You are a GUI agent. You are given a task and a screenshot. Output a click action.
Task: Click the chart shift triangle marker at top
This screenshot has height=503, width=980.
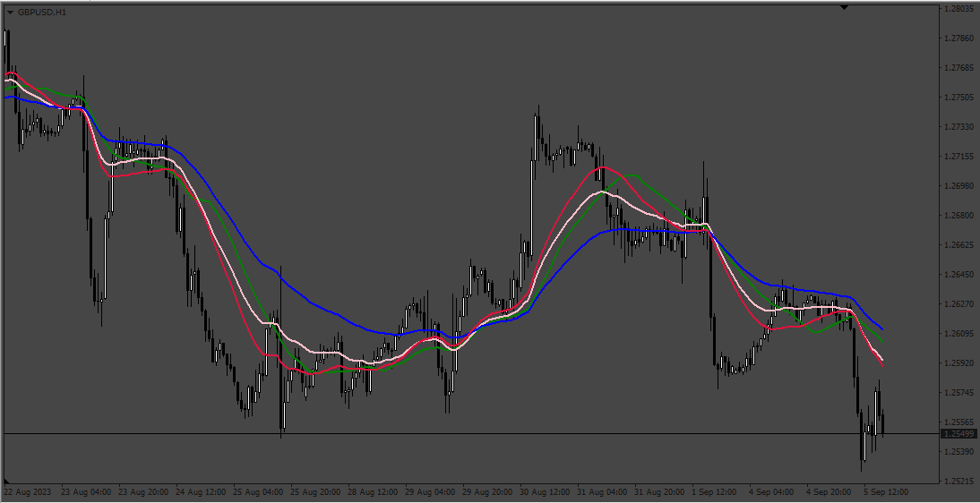tap(845, 7)
